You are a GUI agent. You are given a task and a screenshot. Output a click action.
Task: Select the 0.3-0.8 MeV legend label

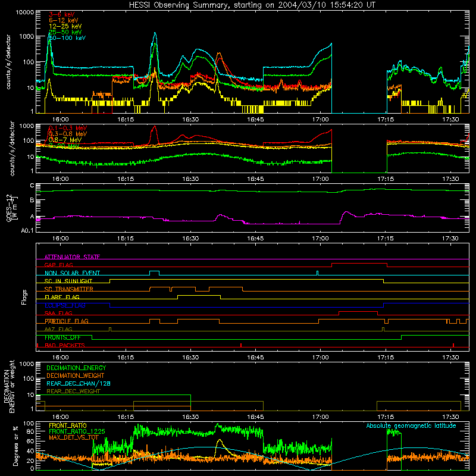[67, 134]
